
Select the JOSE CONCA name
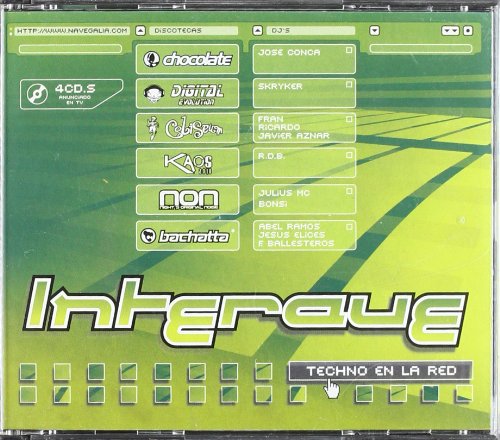pyautogui.click(x=289, y=52)
